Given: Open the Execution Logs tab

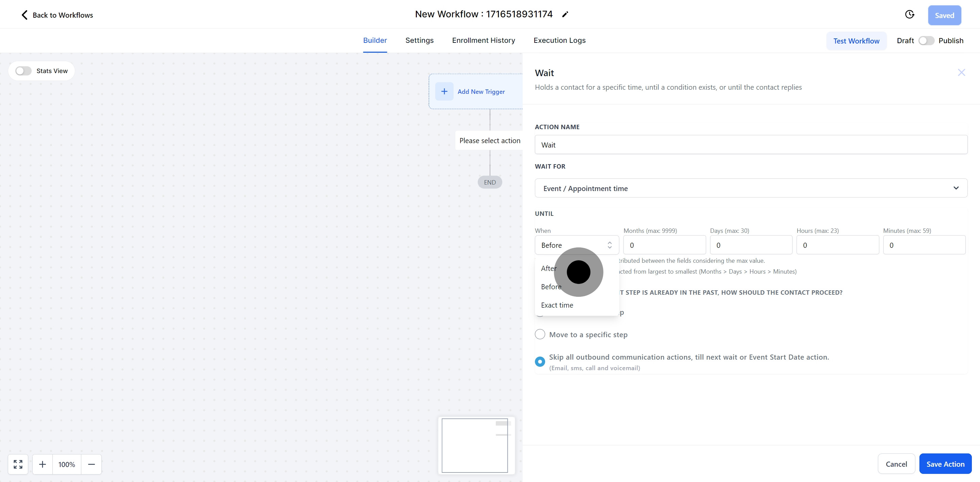Looking at the screenshot, I should tap(559, 40).
